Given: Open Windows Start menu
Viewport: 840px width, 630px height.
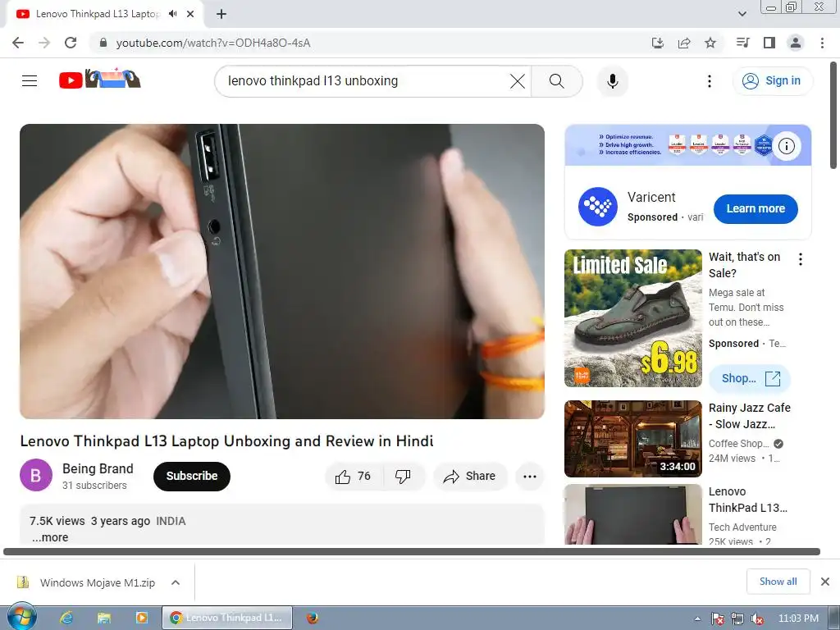Looking at the screenshot, I should [22, 617].
